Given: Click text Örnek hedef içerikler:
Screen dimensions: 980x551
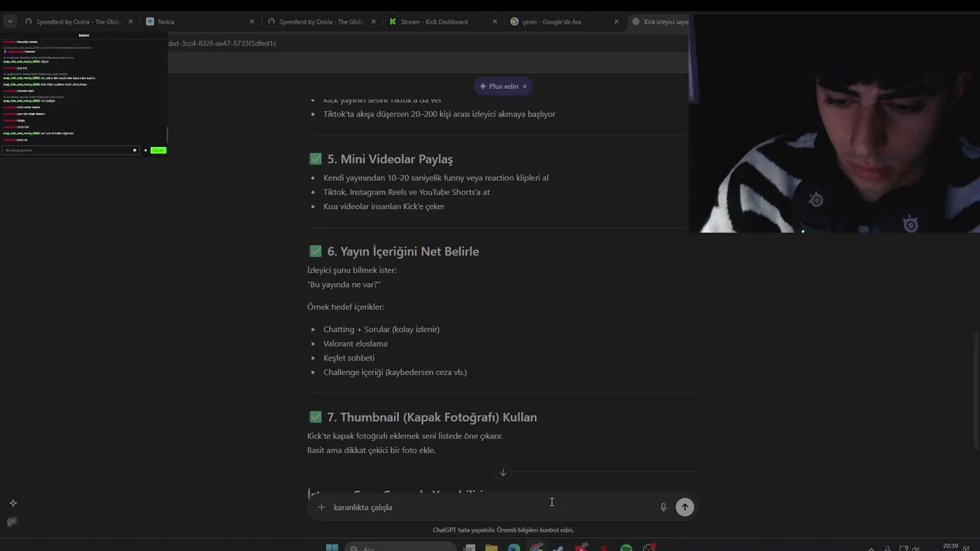Looking at the screenshot, I should (345, 307).
